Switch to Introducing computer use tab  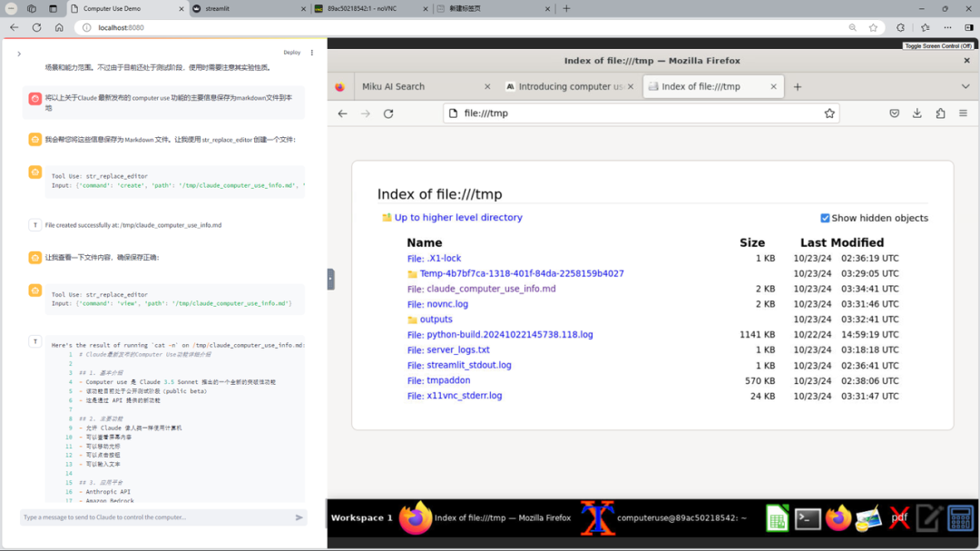pos(563,86)
